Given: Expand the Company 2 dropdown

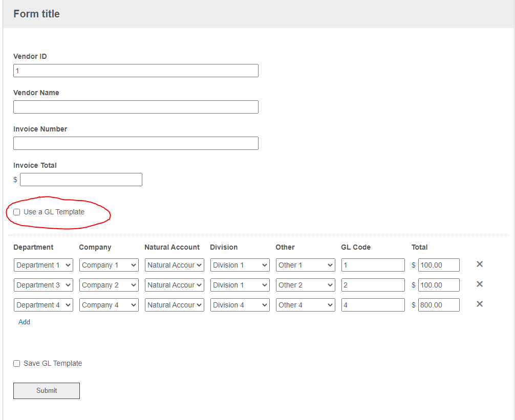Looking at the screenshot, I should point(109,285).
